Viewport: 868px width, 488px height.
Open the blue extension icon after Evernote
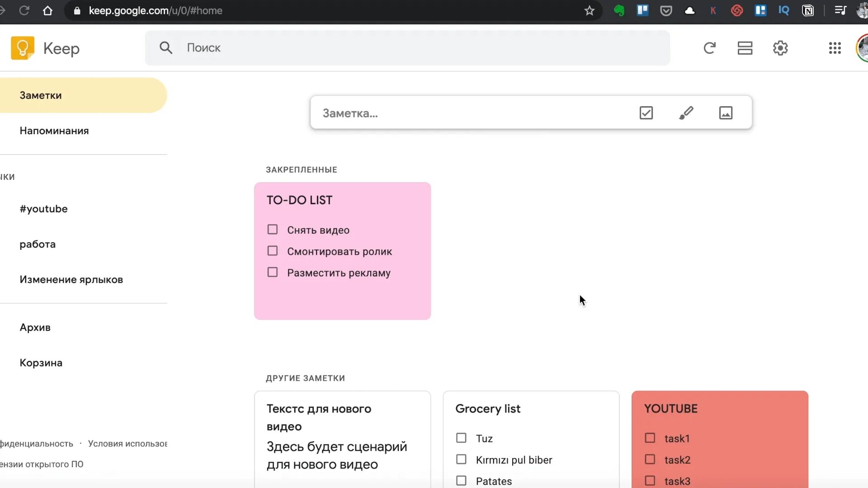(x=642, y=10)
